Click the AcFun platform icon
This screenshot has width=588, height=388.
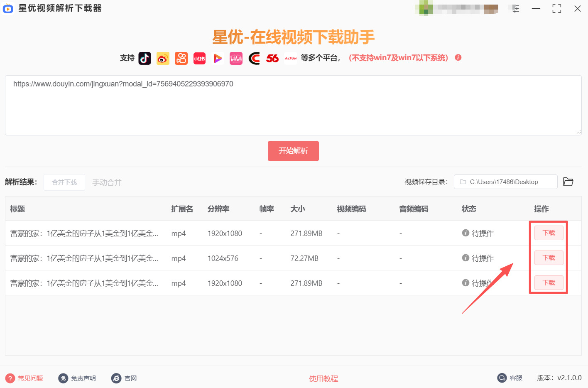pyautogui.click(x=291, y=58)
